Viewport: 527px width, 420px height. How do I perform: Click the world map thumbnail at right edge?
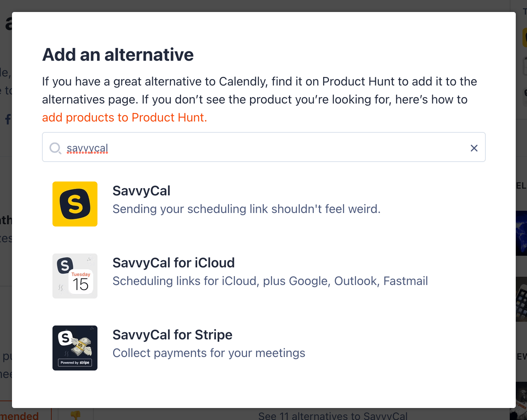point(521,233)
